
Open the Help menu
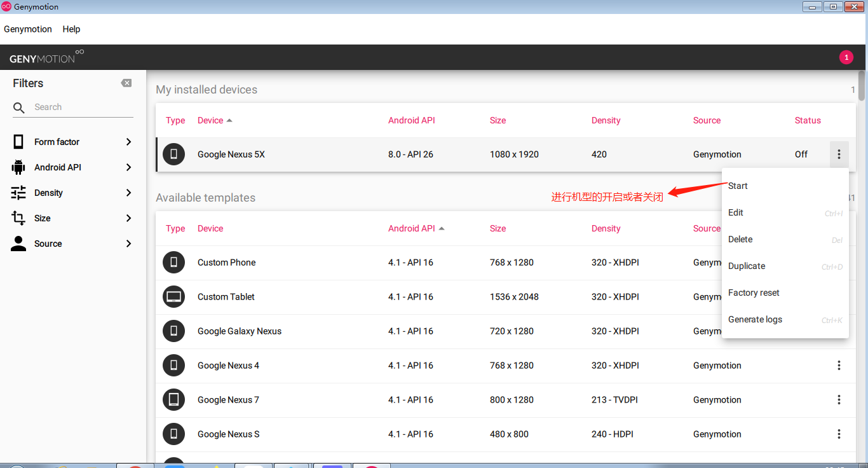point(71,29)
